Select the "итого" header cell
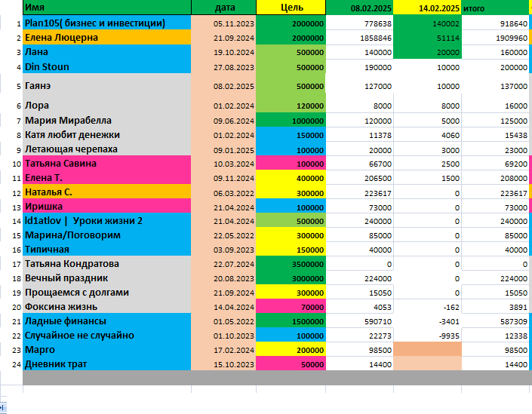Viewport: 532px width, 414px height. coord(495,7)
